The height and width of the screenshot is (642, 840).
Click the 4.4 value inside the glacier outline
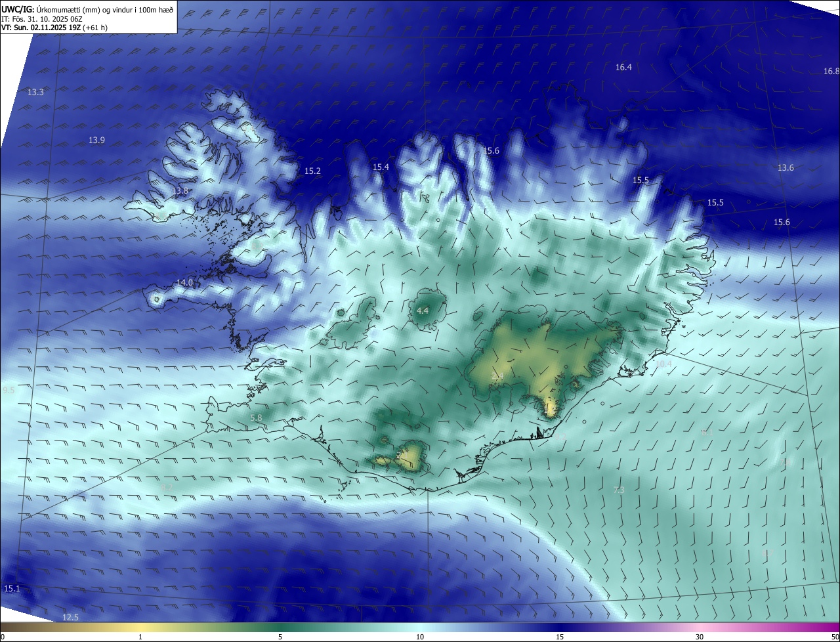(423, 310)
